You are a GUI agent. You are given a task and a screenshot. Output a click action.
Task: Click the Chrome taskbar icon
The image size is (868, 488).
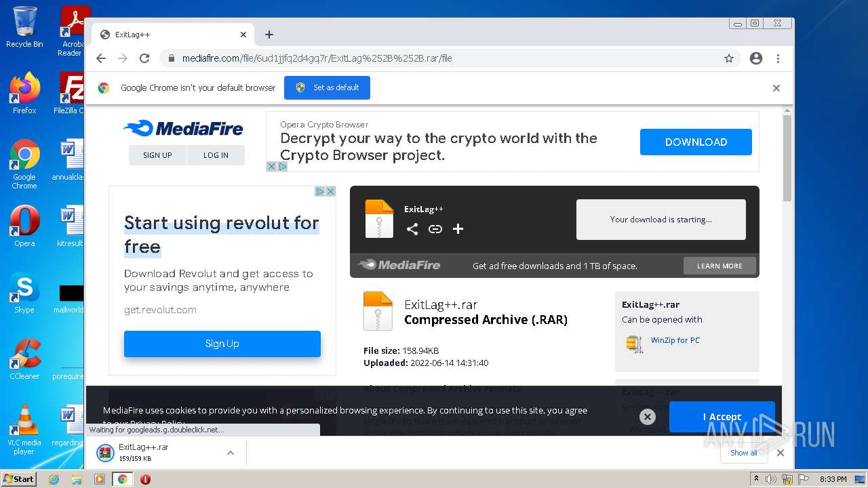tap(123, 479)
